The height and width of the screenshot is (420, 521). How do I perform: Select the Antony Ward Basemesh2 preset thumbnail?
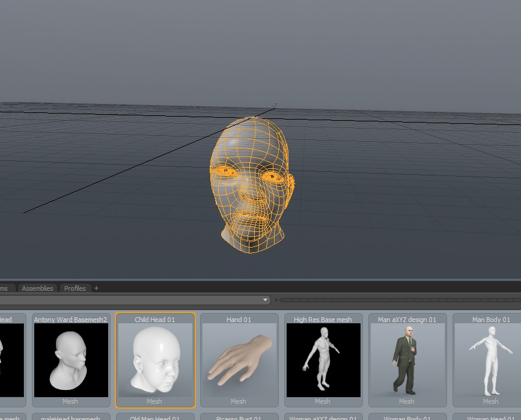(x=71, y=360)
